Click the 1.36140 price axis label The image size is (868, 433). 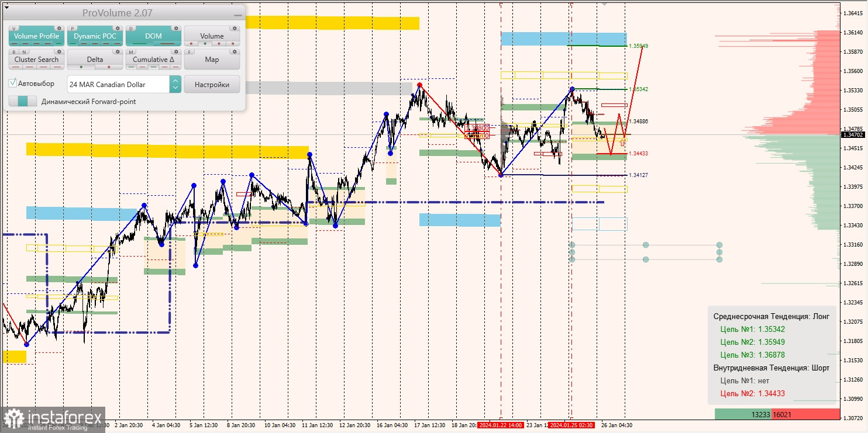coord(855,33)
